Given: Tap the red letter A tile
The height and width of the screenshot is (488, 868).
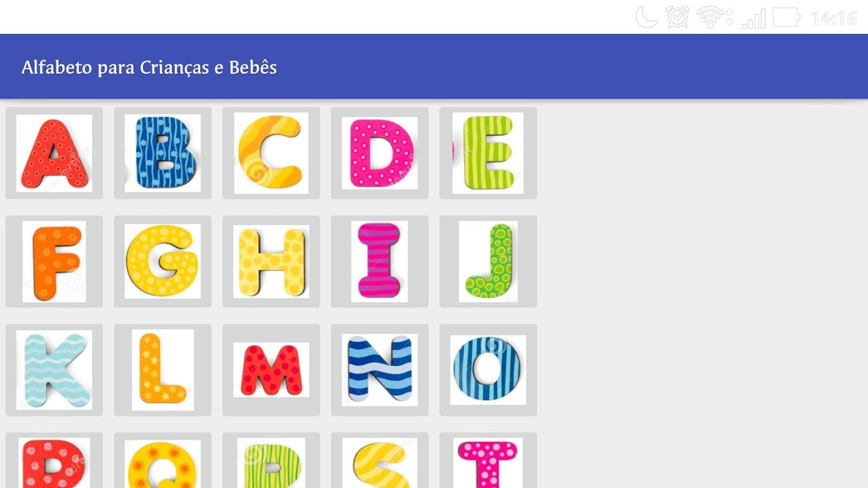Looking at the screenshot, I should [x=54, y=153].
